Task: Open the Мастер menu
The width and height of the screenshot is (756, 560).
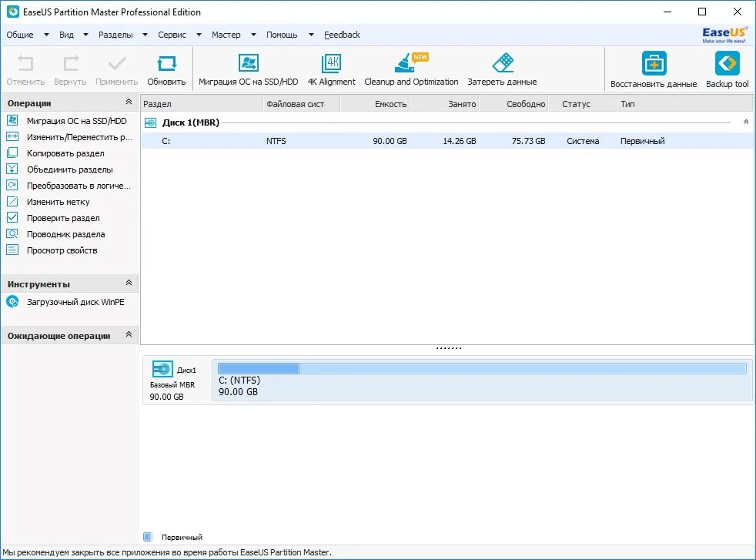Action: click(x=224, y=35)
